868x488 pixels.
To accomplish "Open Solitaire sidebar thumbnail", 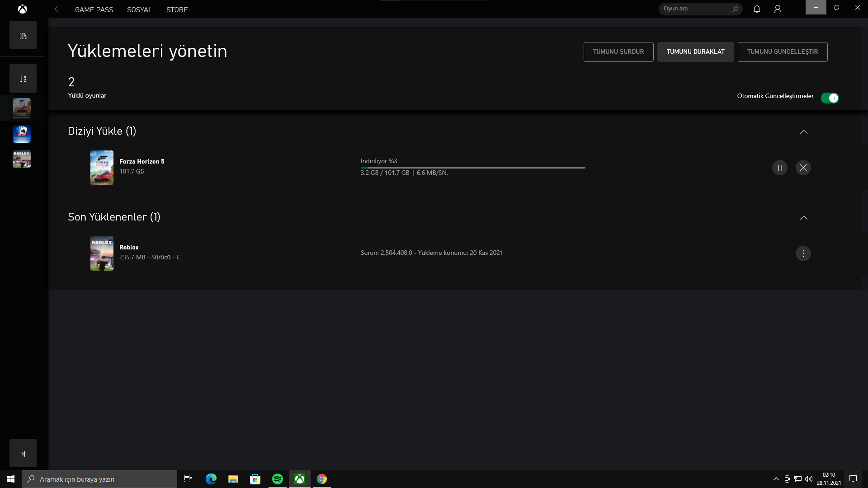I will point(22,134).
